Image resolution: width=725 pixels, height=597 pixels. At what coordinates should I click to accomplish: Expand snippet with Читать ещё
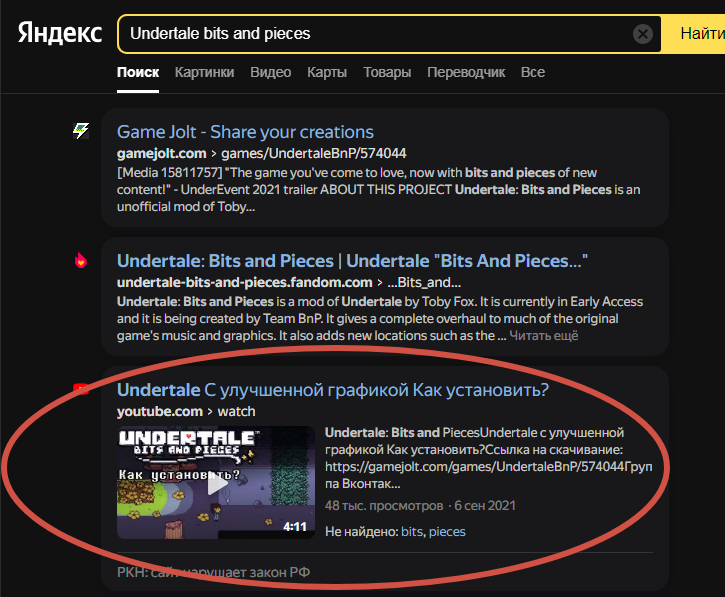(x=544, y=335)
